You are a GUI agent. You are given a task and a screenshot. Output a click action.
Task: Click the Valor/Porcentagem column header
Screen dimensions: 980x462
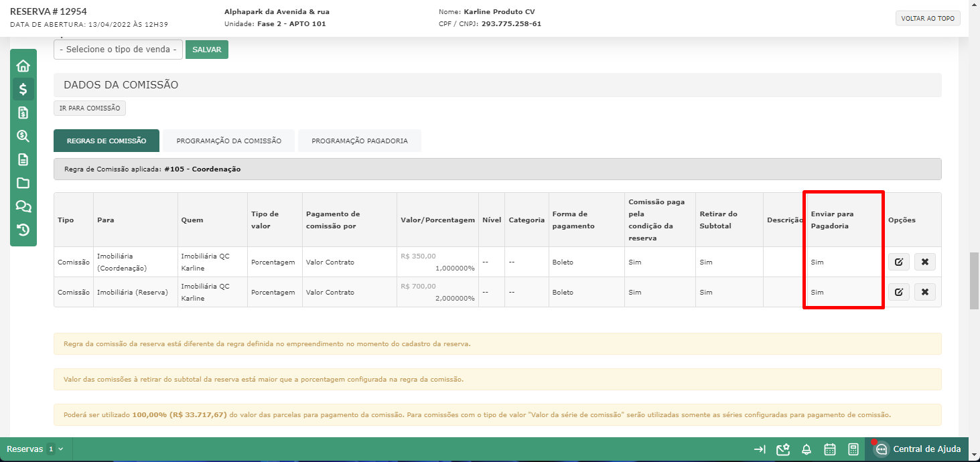(x=437, y=220)
